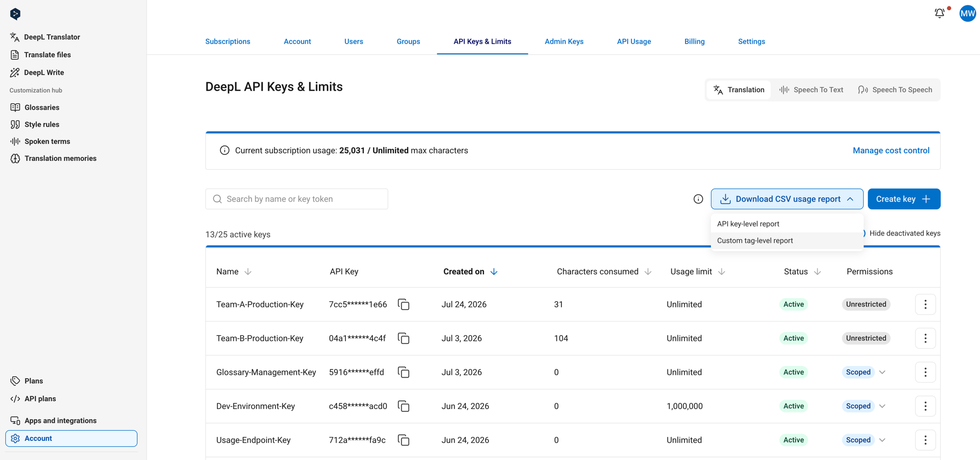
Task: Open the Settings tab
Action: tap(752, 42)
